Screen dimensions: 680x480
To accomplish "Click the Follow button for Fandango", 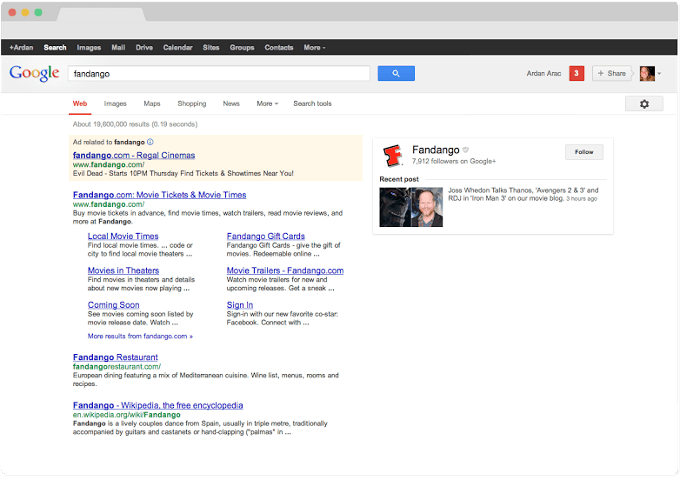I will pyautogui.click(x=584, y=152).
